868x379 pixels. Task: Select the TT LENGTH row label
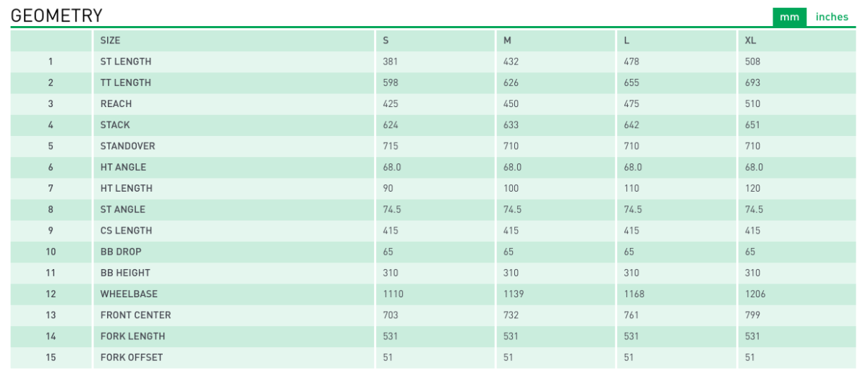pyautogui.click(x=126, y=82)
